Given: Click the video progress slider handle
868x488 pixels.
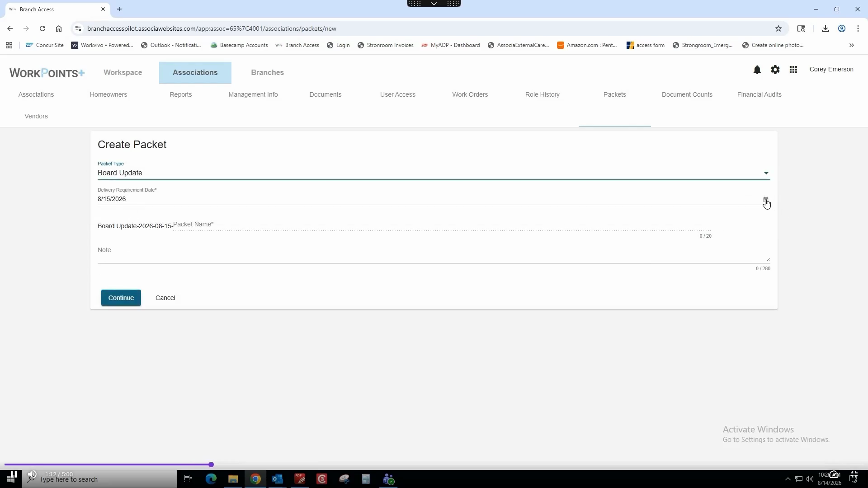Looking at the screenshot, I should tap(211, 465).
